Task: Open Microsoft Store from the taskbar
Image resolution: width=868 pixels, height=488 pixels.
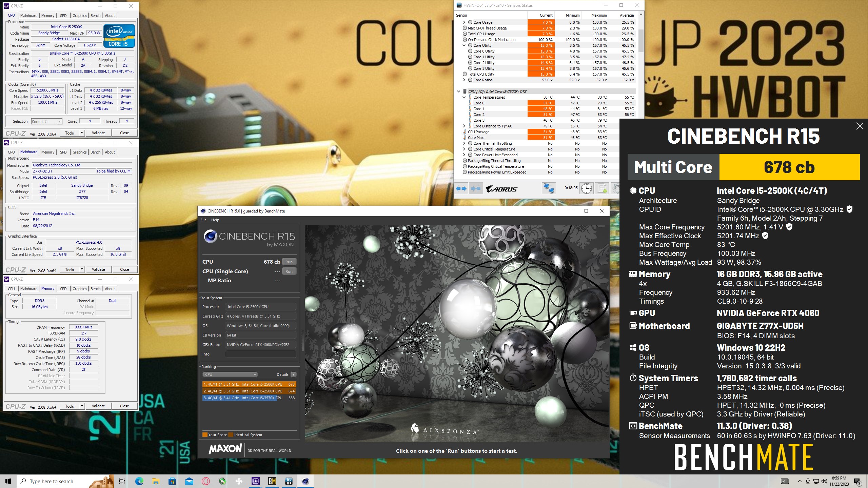Action: click(x=172, y=481)
